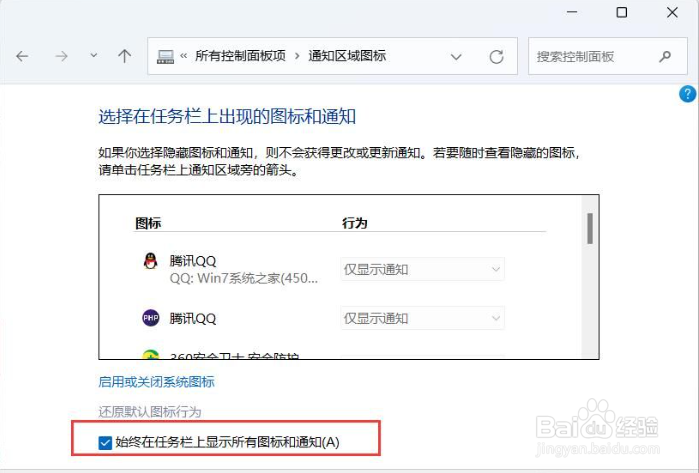Click 还原默认图标行为 link
Image resolution: width=699 pixels, height=473 pixels.
point(150,411)
